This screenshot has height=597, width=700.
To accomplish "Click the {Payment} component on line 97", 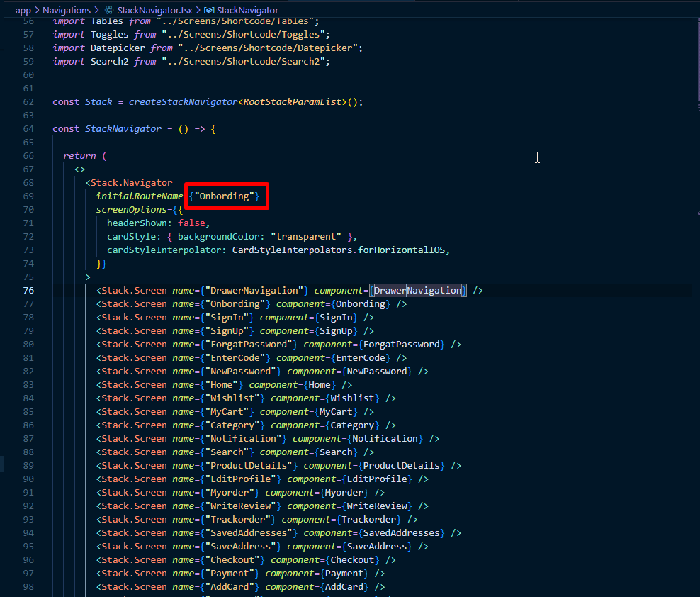I will [344, 574].
